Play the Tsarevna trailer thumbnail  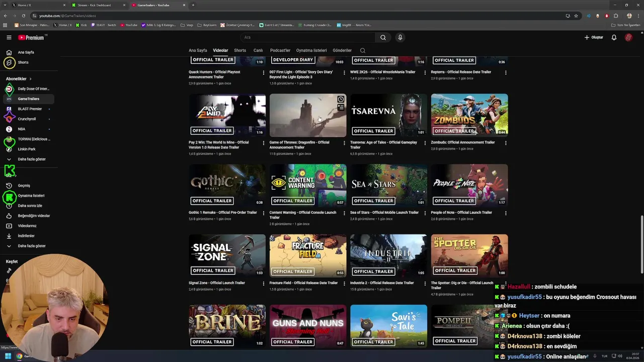point(388,115)
